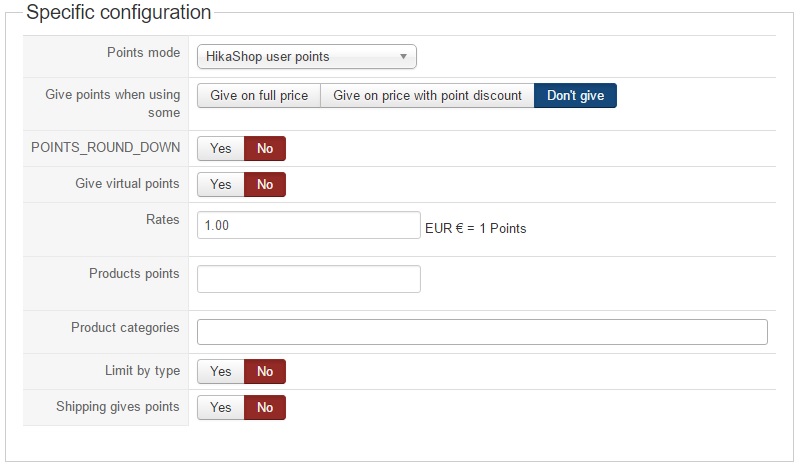Click No for Shipping gives points
The height and width of the screenshot is (470, 806).
(x=265, y=408)
